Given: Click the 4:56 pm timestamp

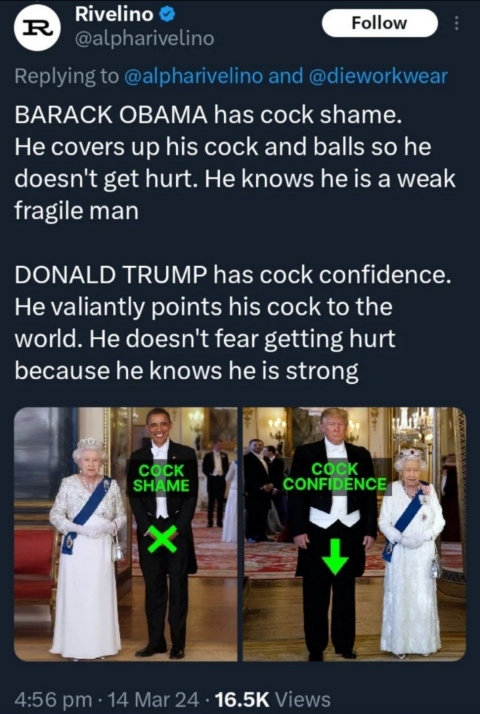Looking at the screenshot, I should pyautogui.click(x=52, y=699).
